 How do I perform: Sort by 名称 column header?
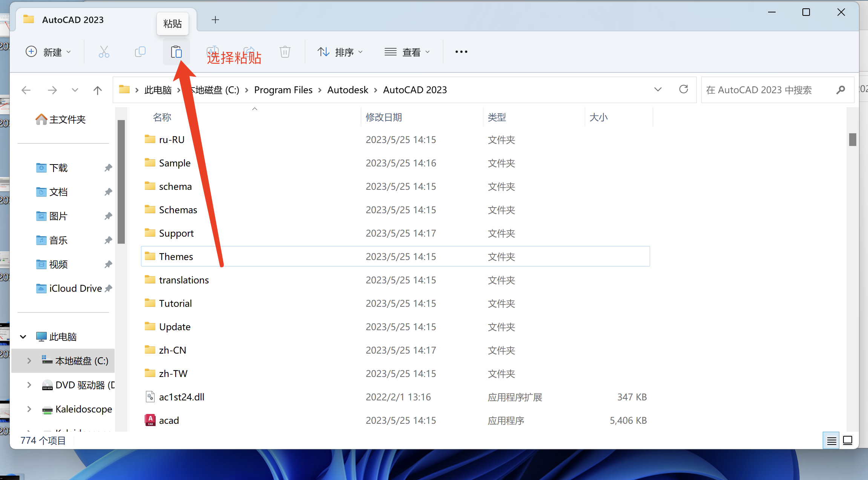pos(162,117)
